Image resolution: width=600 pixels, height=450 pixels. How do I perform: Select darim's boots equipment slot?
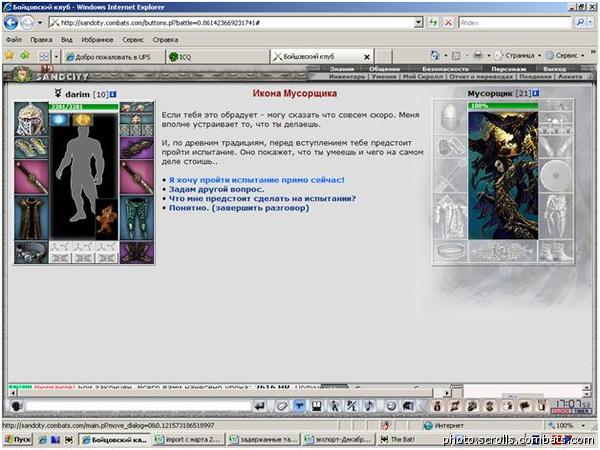point(137,252)
